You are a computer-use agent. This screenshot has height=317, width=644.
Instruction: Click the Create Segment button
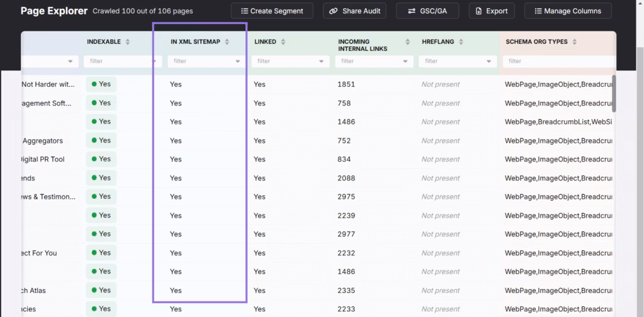click(x=272, y=11)
